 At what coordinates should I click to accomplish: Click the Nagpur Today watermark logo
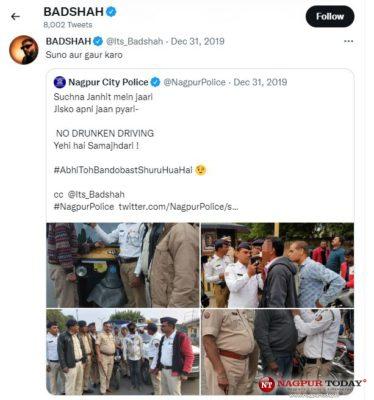(x=311, y=385)
